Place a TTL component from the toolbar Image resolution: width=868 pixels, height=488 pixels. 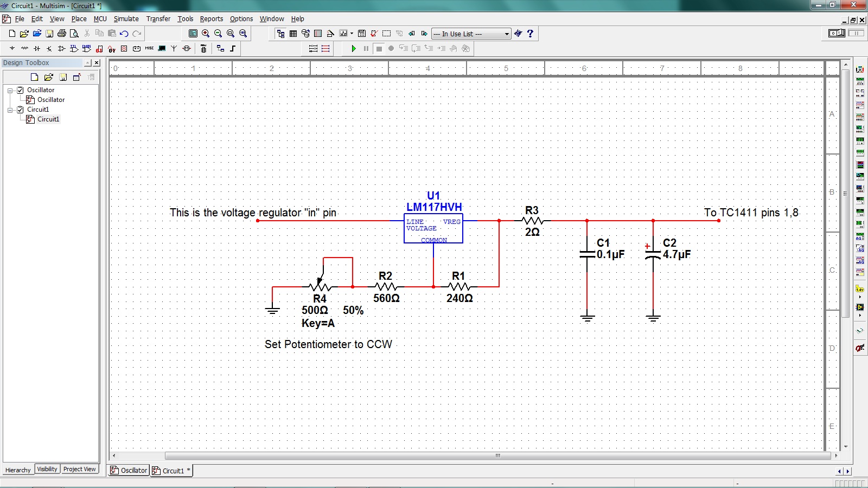click(74, 48)
